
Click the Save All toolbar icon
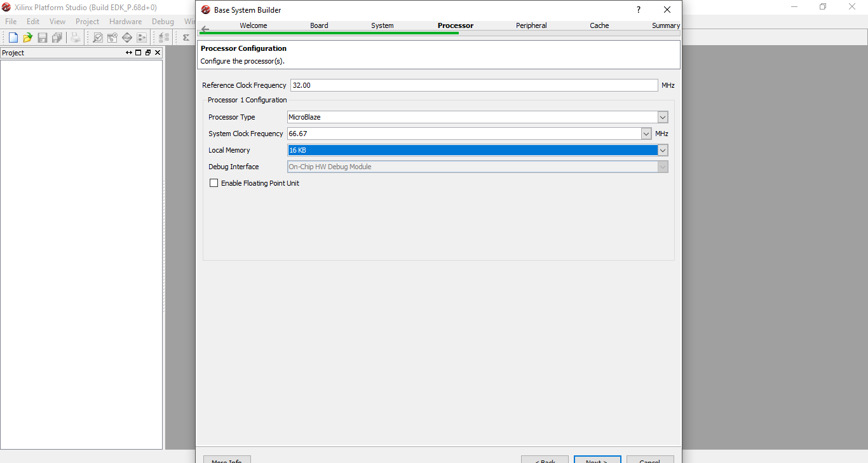57,38
